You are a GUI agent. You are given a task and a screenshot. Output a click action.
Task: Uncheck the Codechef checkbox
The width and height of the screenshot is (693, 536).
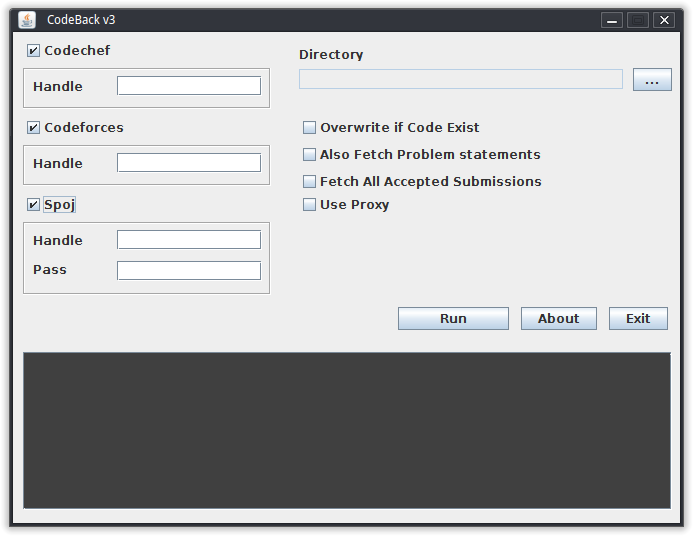click(x=34, y=51)
